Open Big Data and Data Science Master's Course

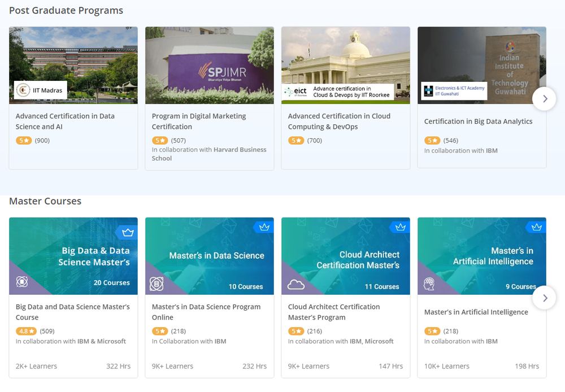[x=73, y=312]
